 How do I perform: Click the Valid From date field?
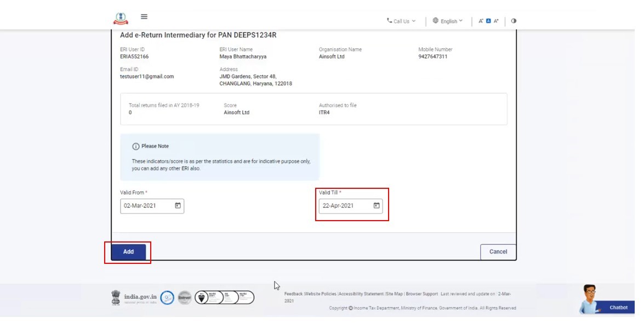point(145,206)
